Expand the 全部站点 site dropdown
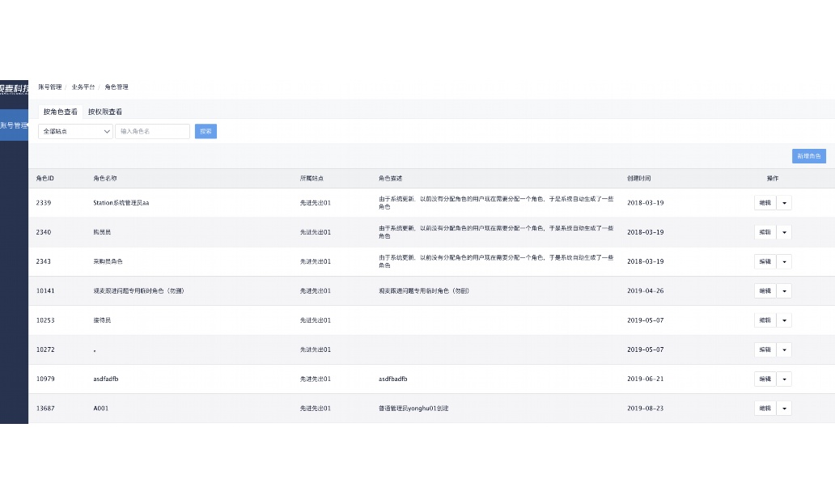835x504 pixels. point(75,131)
